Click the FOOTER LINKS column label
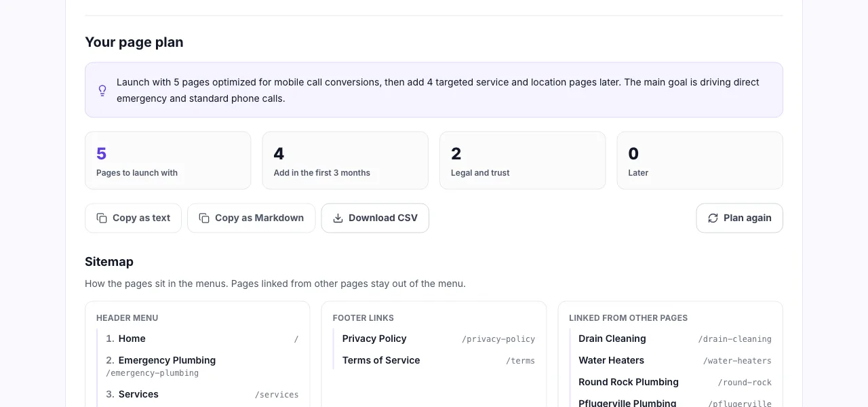Screen dimensions: 868x407 pos(363,318)
